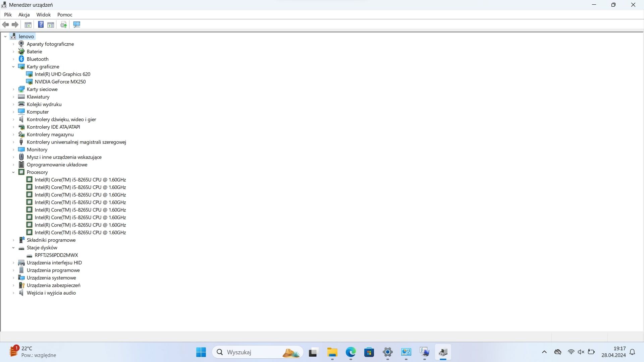Expand the Karty sieciowe category
644x362 pixels.
[13, 89]
